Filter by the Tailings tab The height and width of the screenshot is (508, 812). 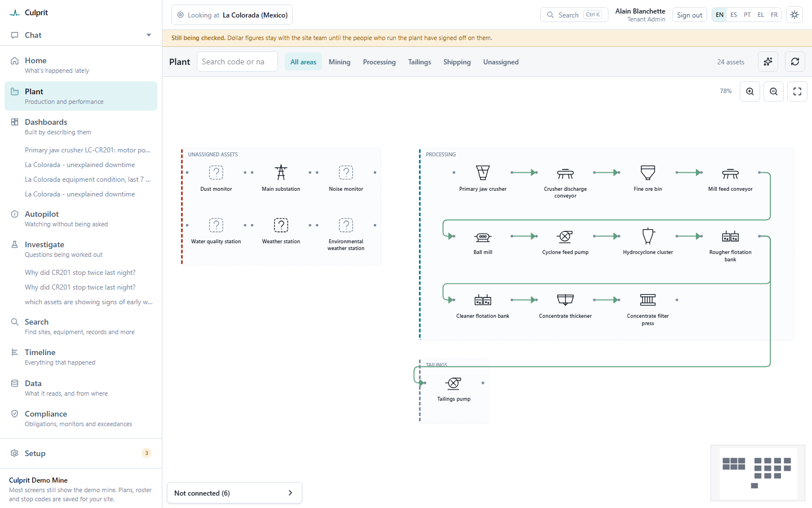point(420,62)
